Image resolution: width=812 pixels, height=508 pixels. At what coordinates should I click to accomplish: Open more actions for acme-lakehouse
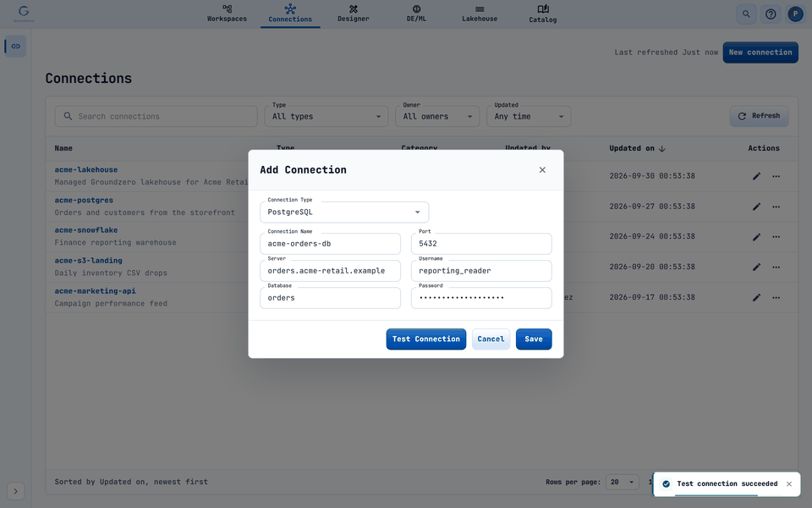776,176
